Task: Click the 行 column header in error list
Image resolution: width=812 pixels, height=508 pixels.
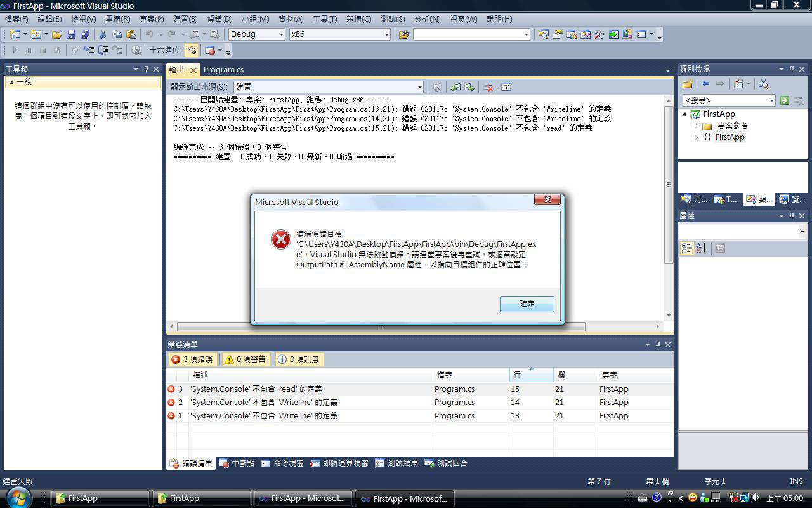Action: click(531, 375)
